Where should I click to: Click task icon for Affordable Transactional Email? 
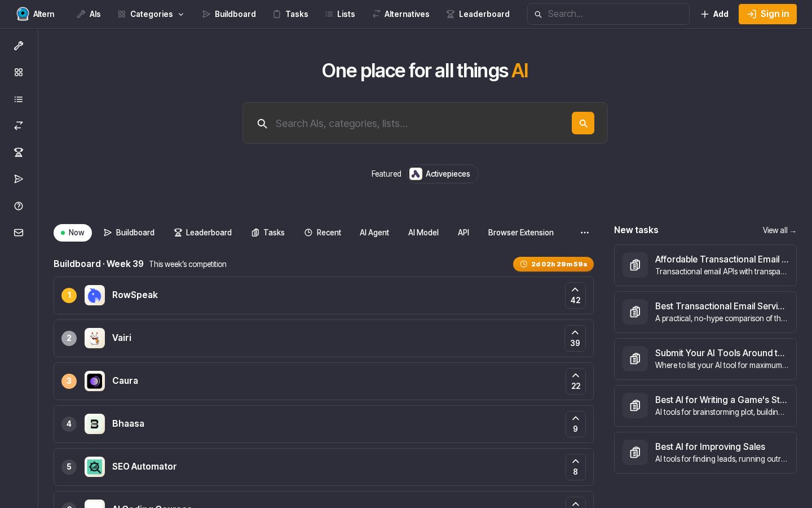tap(635, 265)
